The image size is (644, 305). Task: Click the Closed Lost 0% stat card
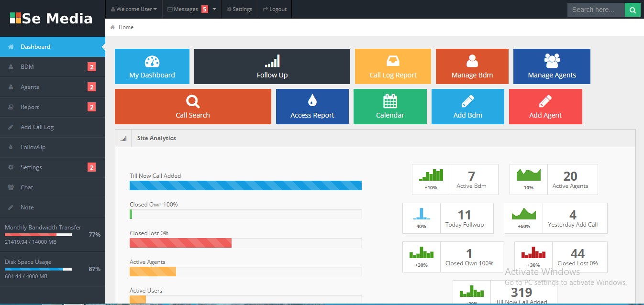tap(561, 257)
